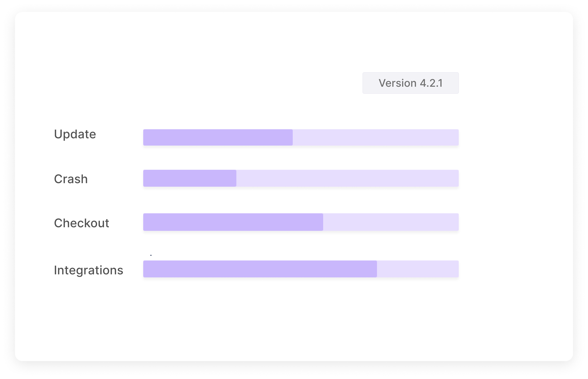Click the filled part of Update bar
Screen dimensions: 588x379
(x=218, y=137)
